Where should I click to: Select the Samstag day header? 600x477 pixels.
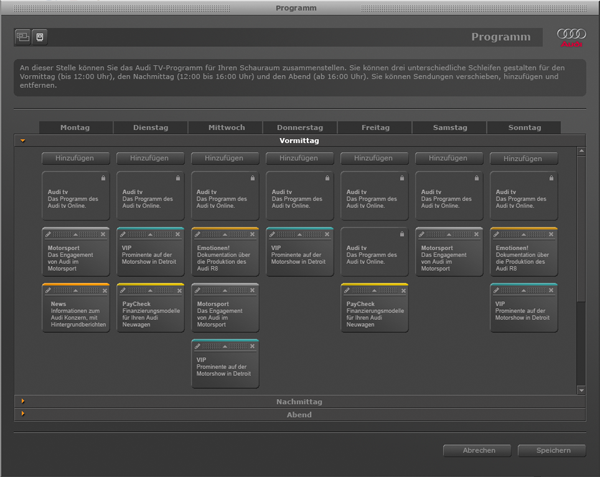[x=450, y=127]
